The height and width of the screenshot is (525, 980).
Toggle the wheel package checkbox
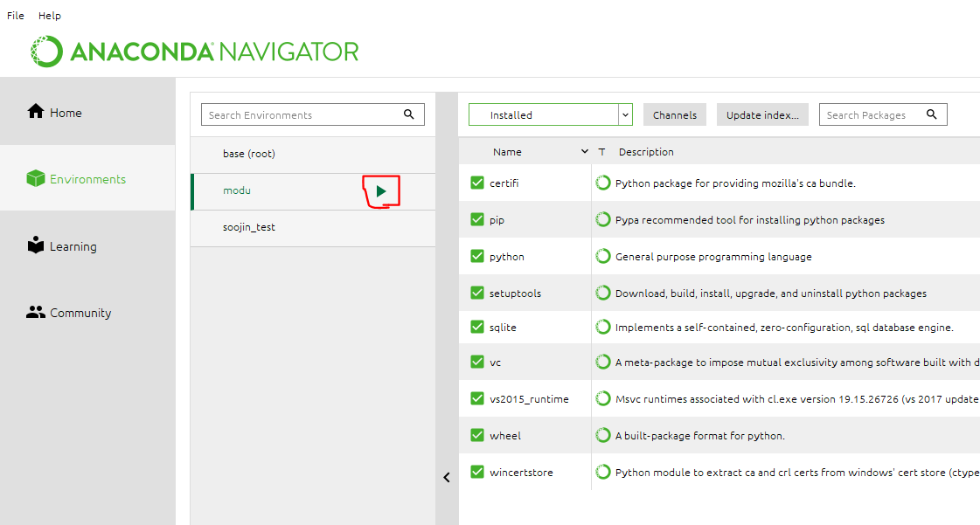pyautogui.click(x=476, y=435)
